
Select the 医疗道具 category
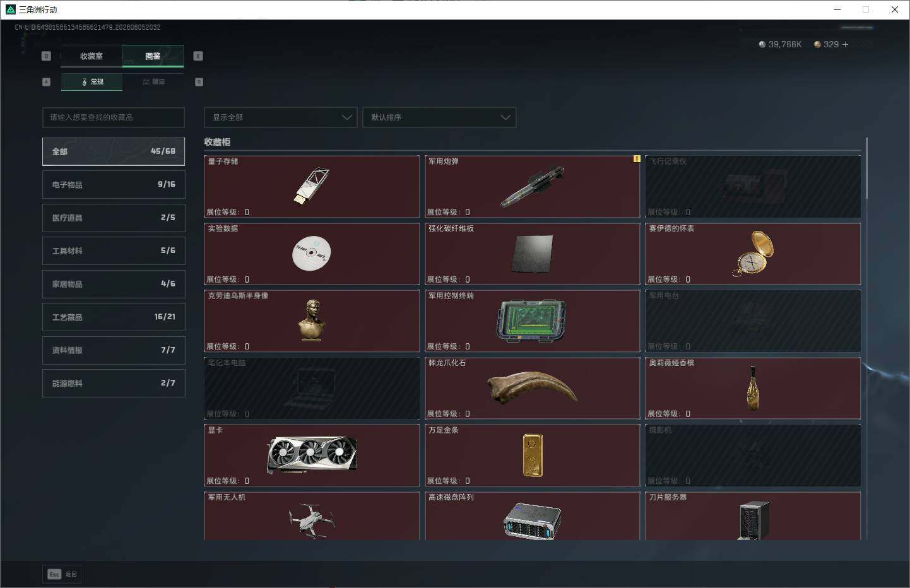click(114, 218)
